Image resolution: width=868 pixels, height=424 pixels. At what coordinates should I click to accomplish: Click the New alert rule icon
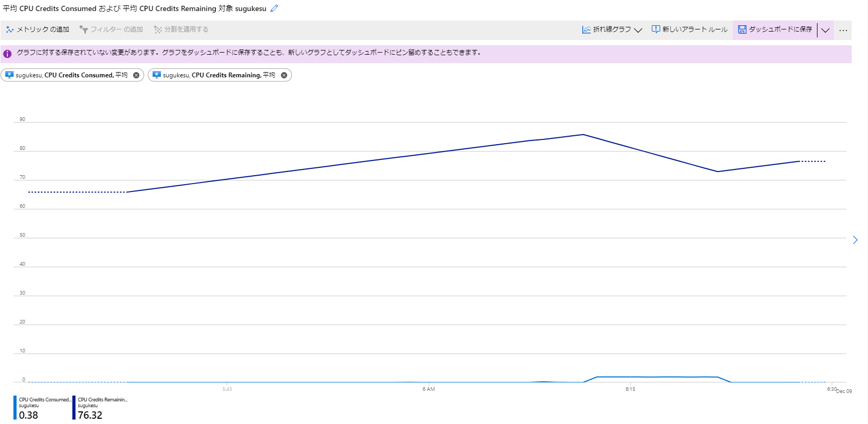[x=655, y=29]
